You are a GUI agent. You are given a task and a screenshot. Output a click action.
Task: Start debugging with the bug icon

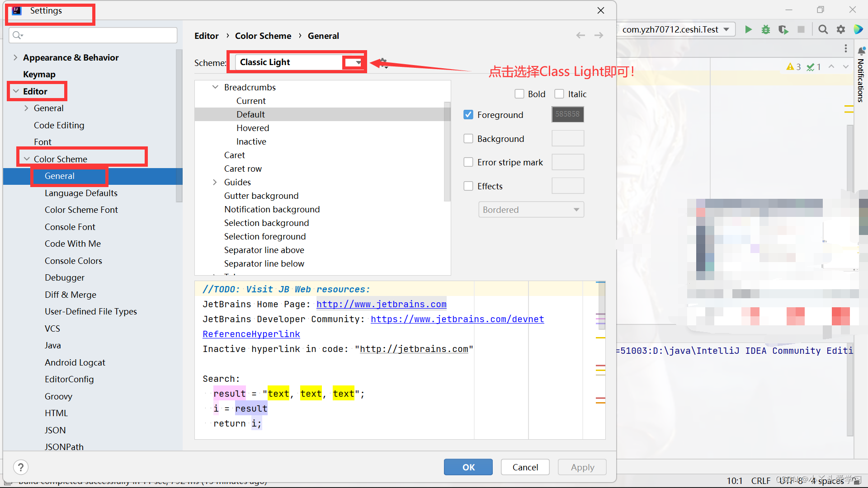click(766, 29)
